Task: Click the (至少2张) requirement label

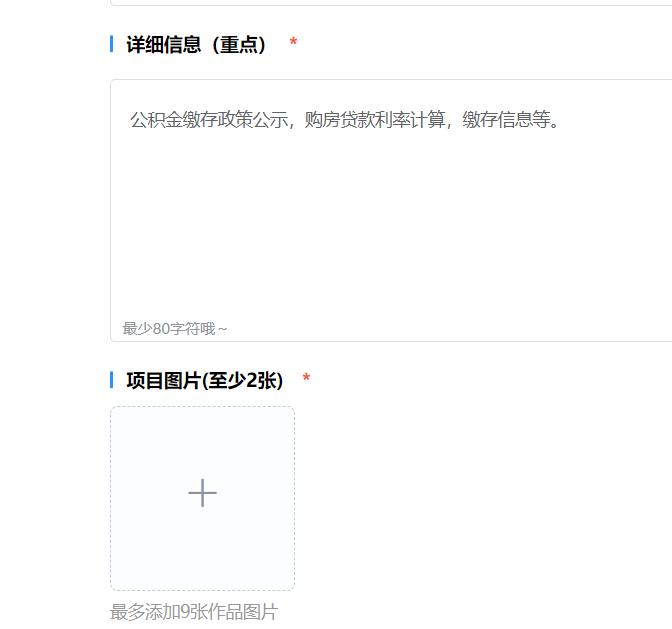Action: 242,380
